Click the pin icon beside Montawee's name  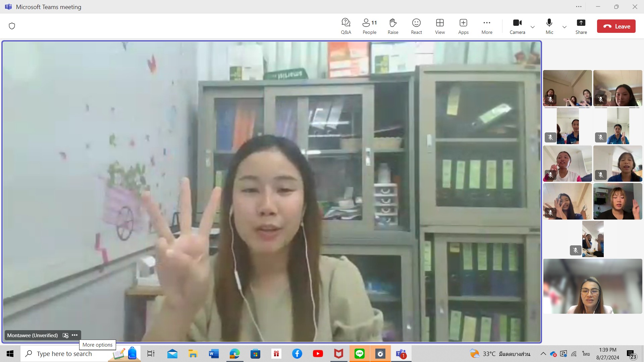coord(65,335)
